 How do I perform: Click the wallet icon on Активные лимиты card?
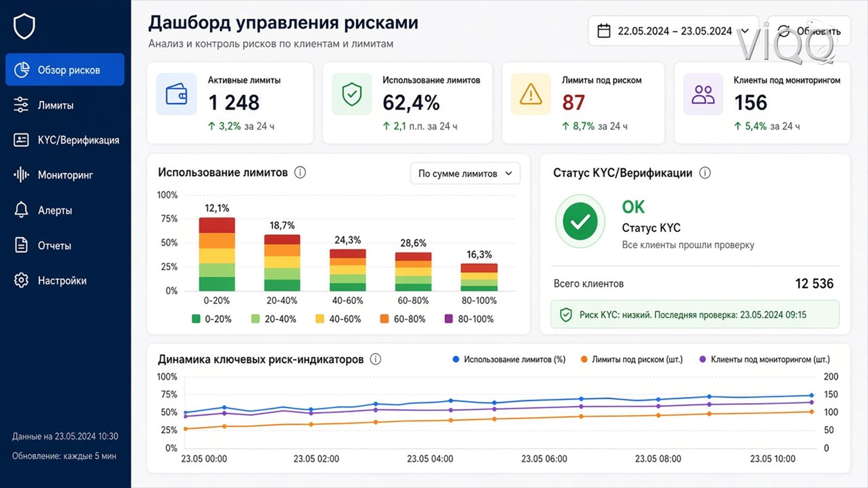coord(176,94)
